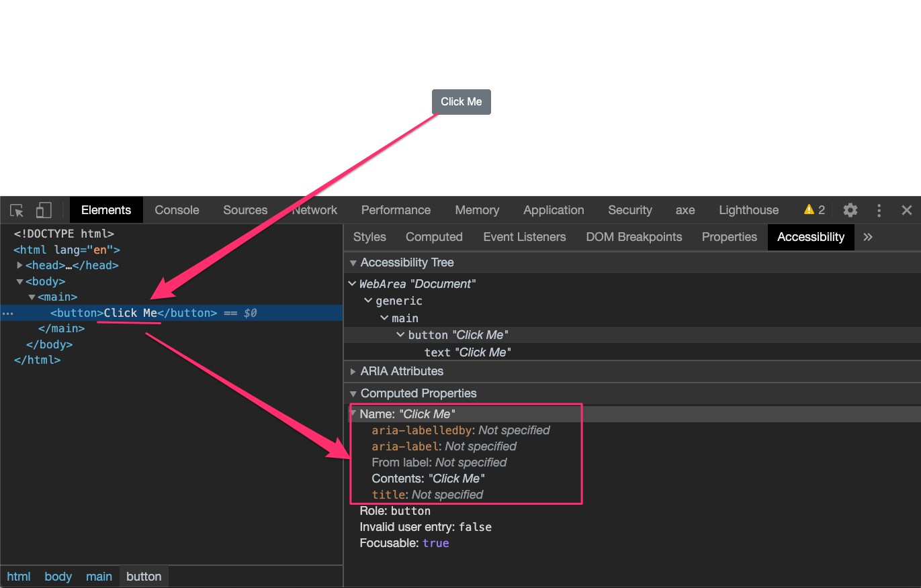Click the aria-labelledby property row
The image size is (921, 588).
(461, 430)
